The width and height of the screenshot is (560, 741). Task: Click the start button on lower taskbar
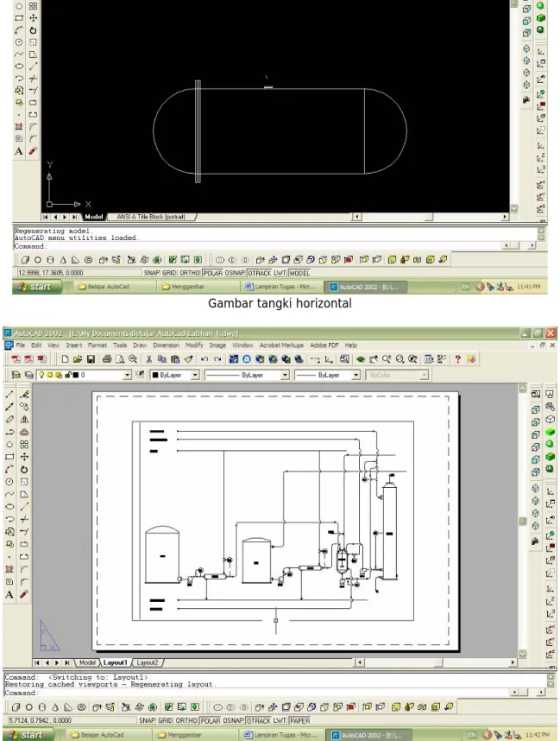[29, 735]
